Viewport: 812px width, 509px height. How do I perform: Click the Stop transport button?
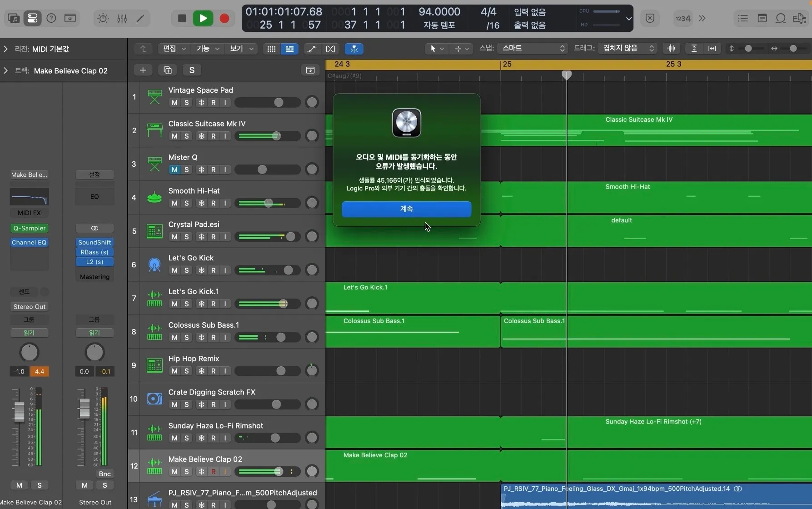pyautogui.click(x=182, y=18)
